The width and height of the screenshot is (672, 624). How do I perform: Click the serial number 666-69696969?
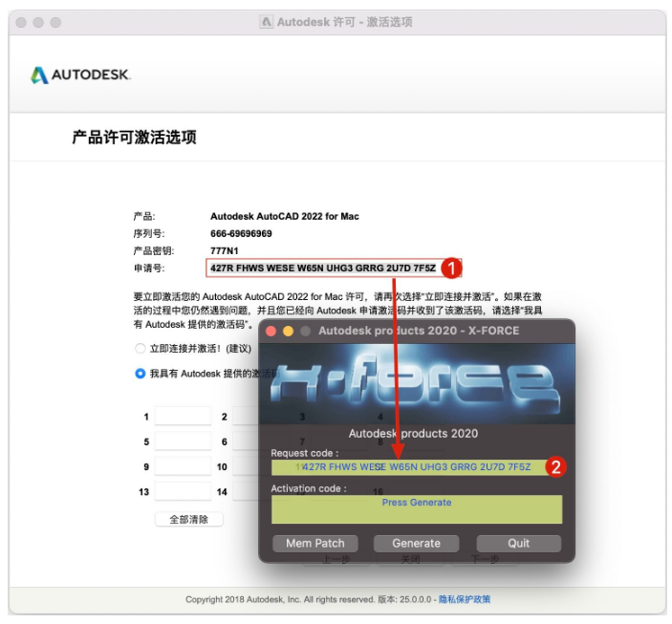[241, 233]
